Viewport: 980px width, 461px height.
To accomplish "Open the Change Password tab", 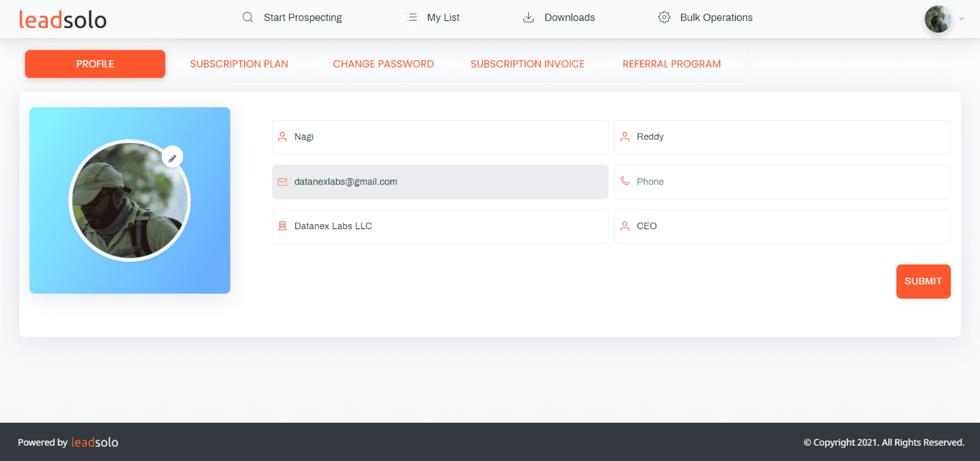I will tap(383, 64).
